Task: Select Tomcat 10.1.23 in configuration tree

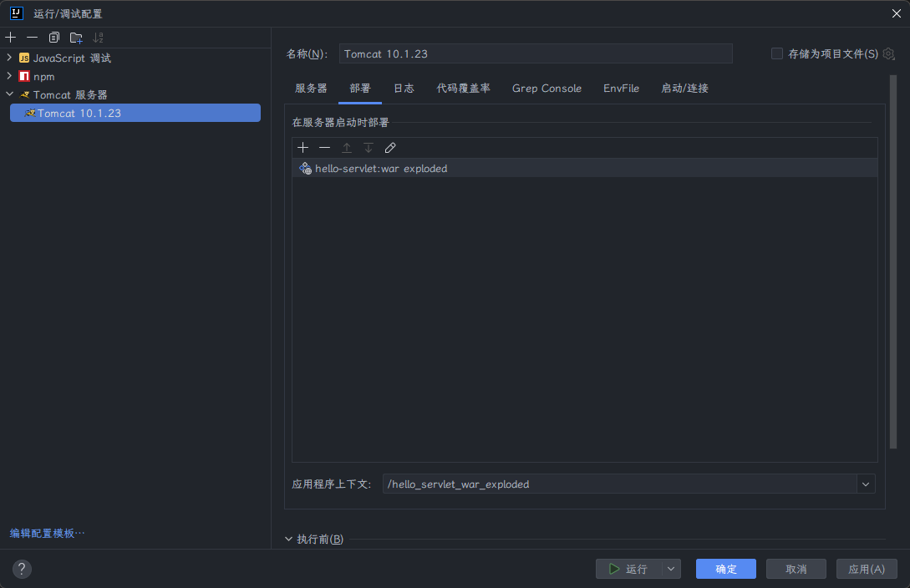Action: coord(135,113)
